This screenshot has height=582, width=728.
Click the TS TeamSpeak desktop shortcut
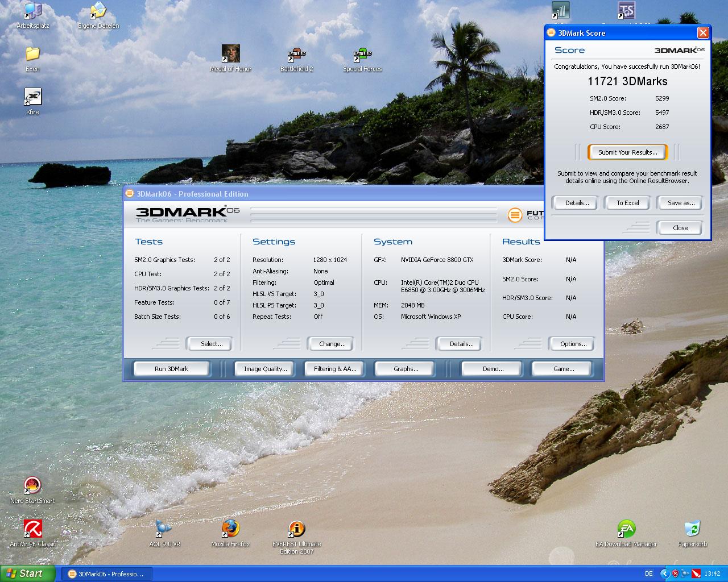pyautogui.click(x=626, y=10)
